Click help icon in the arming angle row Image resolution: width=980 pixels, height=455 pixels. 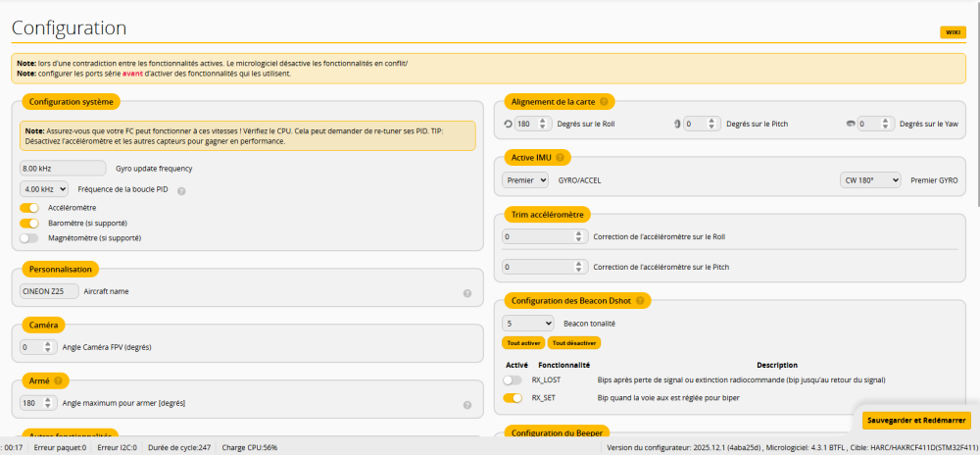[467, 404]
